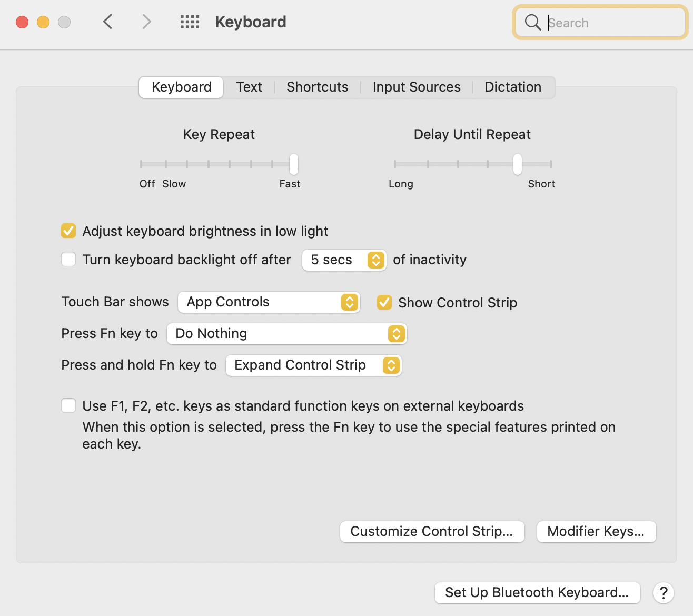This screenshot has height=616, width=693.
Task: Enable Turn keyboard backlight off after inactivity
Action: pos(68,260)
